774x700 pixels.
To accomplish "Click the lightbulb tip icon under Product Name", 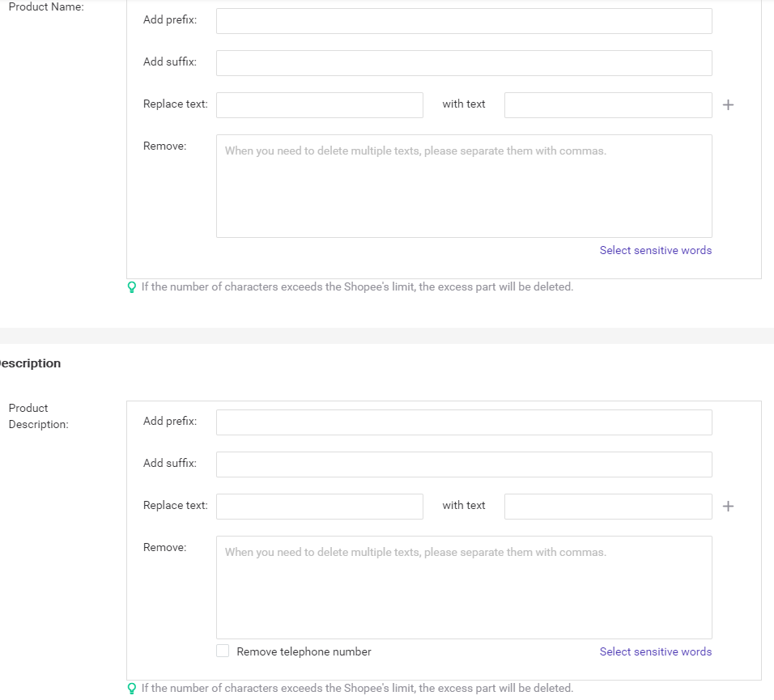I will coord(132,287).
